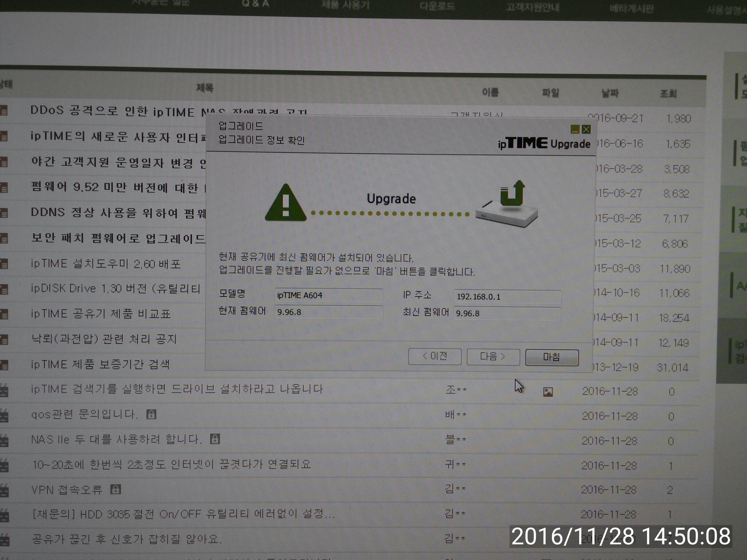Screen dimensions: 747x560
Task: Click lock icon beside 'qos관련 문의입니다.'
Action: (x=151, y=414)
